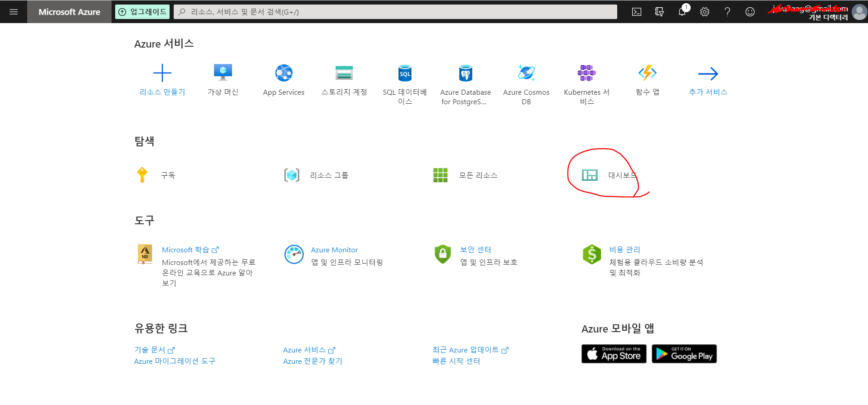Open Azure Database for PostgreSQL icon

[x=466, y=73]
